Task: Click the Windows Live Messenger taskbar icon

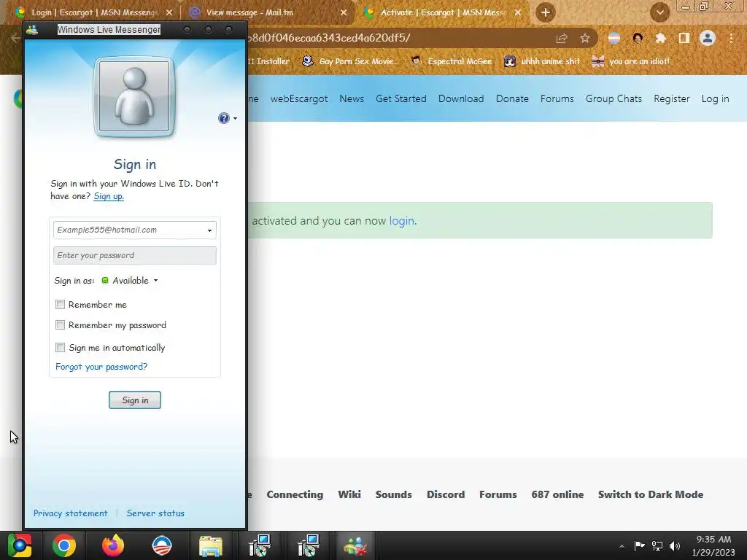Action: click(355, 545)
